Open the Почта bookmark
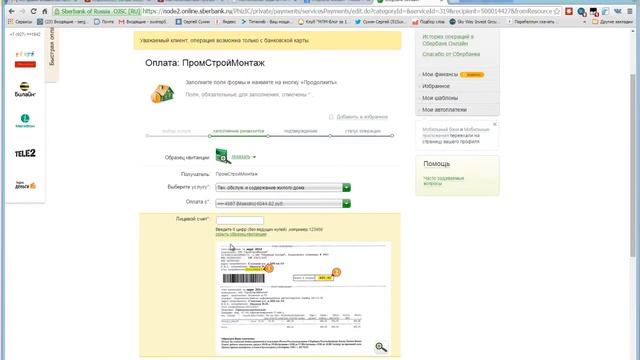 pyautogui.click(x=104, y=22)
